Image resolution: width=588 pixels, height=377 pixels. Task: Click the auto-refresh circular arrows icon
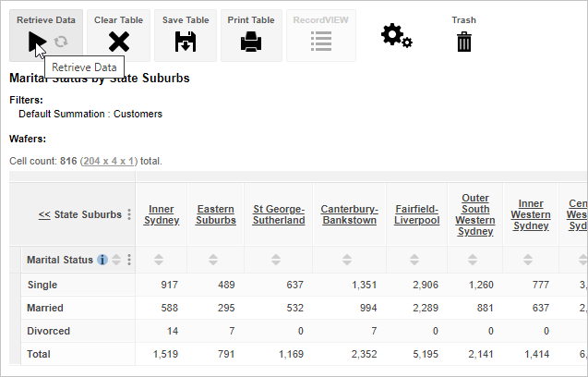coord(61,41)
